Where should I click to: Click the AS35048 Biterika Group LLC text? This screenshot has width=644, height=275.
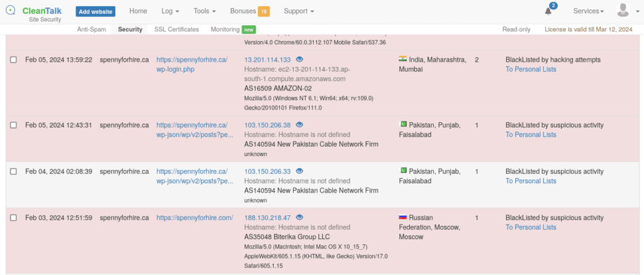click(287, 237)
